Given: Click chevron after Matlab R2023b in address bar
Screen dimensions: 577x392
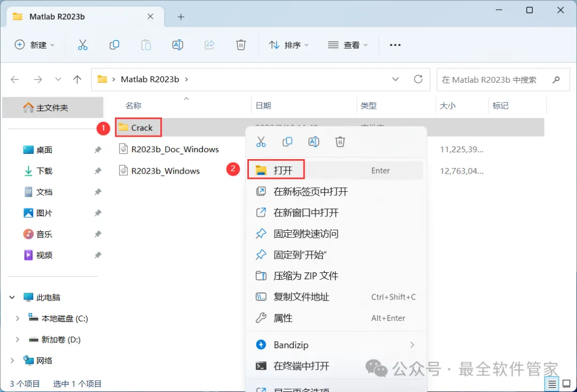Looking at the screenshot, I should click(186, 80).
